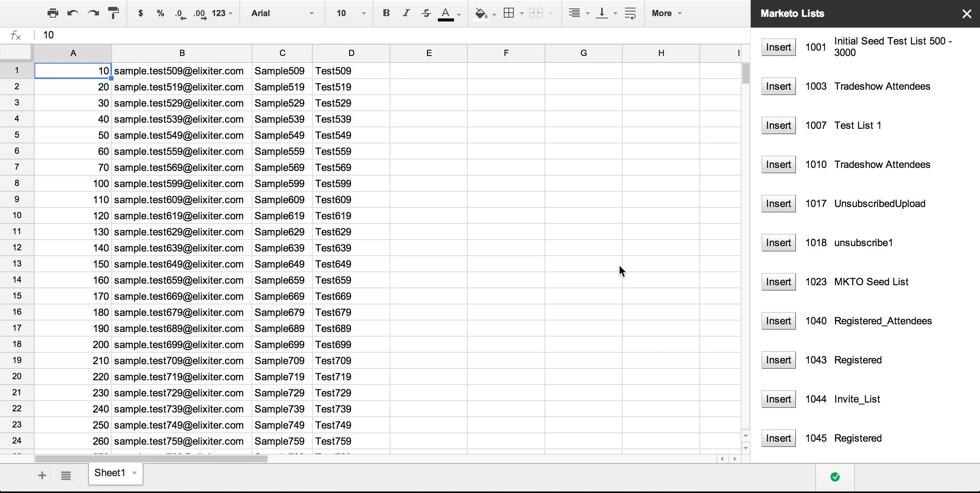Image resolution: width=980 pixels, height=493 pixels.
Task: Open the text color picker
Action: click(446, 13)
